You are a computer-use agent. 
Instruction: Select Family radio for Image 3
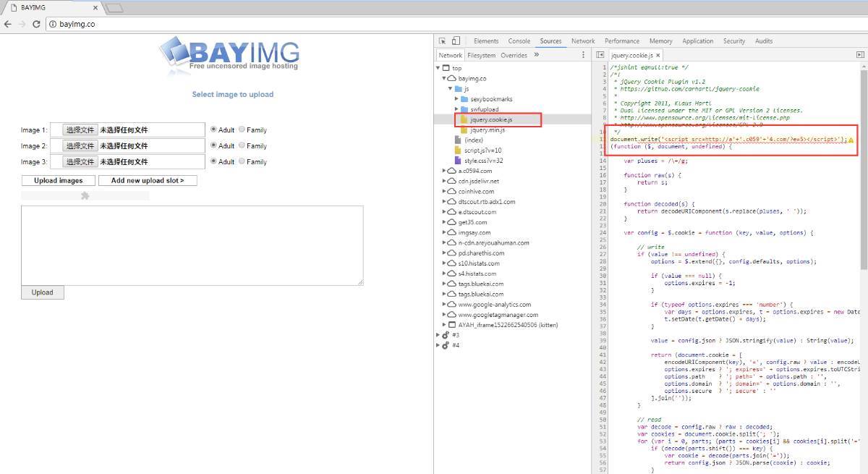(x=242, y=161)
